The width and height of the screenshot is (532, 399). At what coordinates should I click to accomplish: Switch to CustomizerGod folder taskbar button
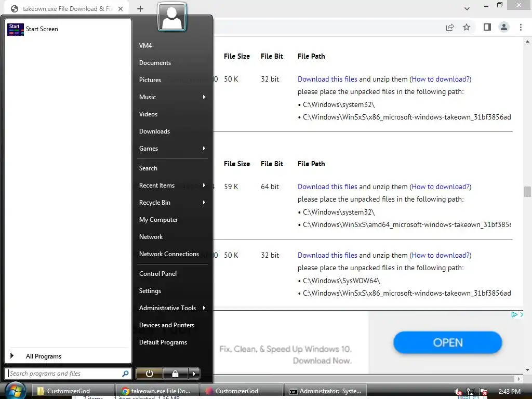point(74,391)
